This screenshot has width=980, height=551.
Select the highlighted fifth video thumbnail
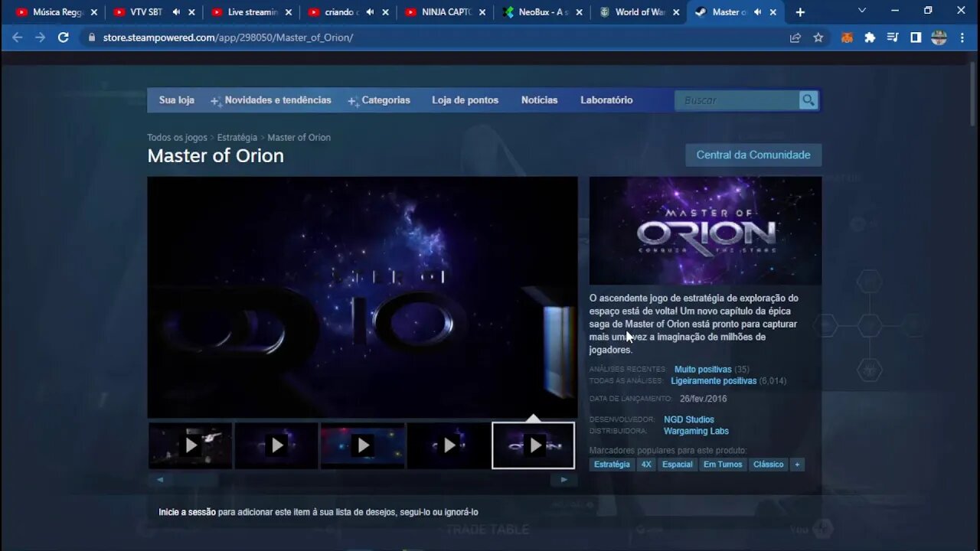tap(533, 445)
